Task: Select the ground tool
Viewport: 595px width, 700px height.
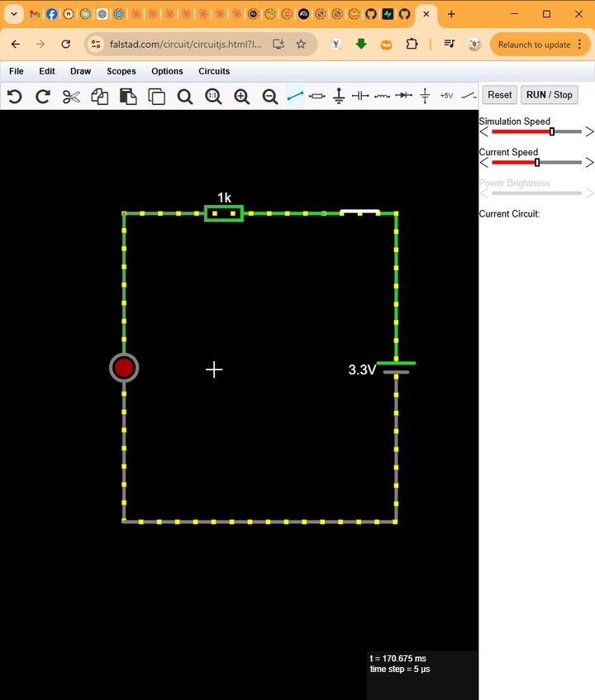Action: (x=339, y=96)
